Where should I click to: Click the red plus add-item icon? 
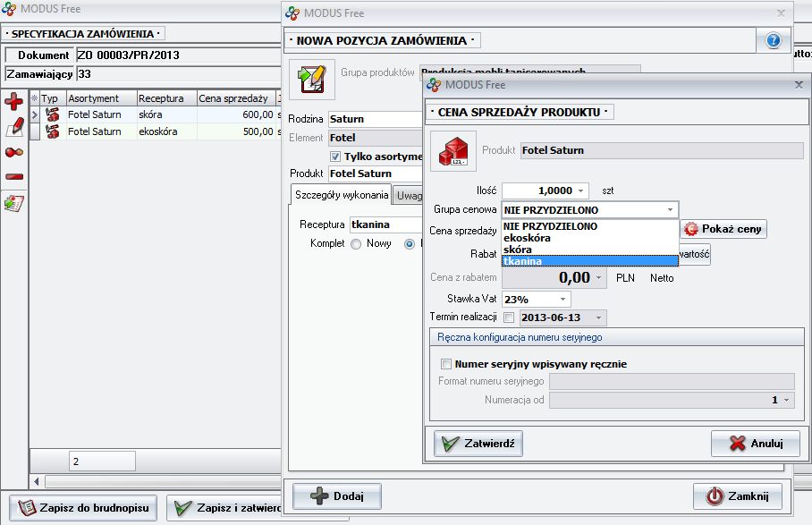[14, 101]
